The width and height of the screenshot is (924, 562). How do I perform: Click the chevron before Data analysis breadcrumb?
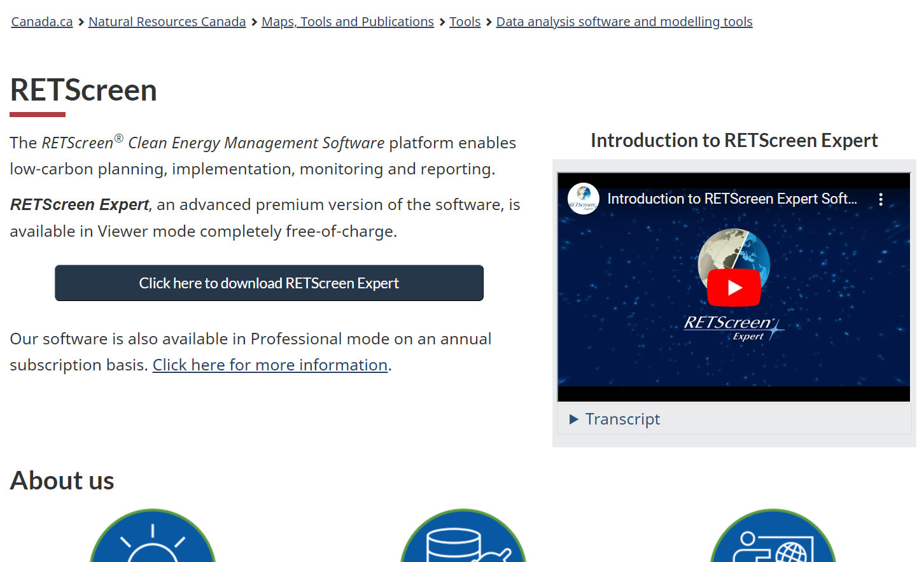point(489,22)
